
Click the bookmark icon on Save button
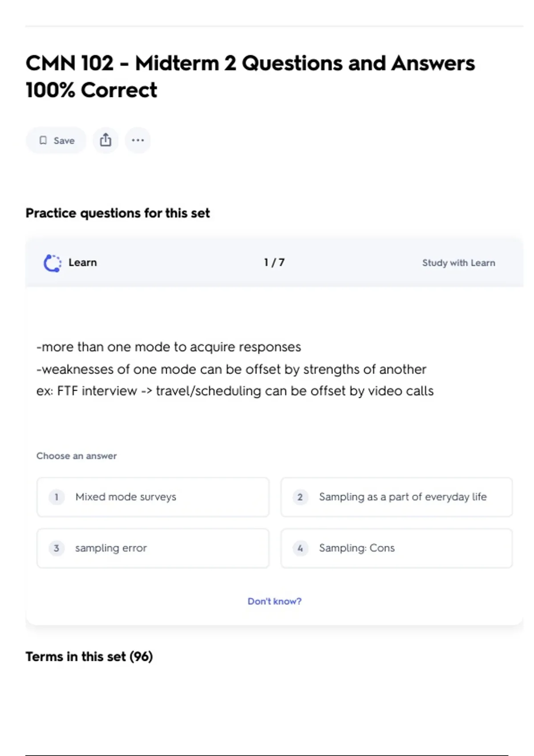43,141
